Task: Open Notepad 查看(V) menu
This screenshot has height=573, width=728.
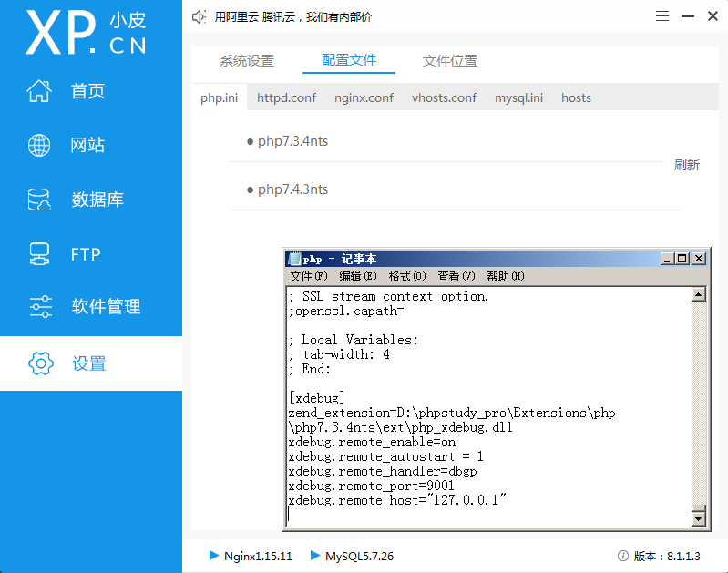Action: click(x=456, y=276)
